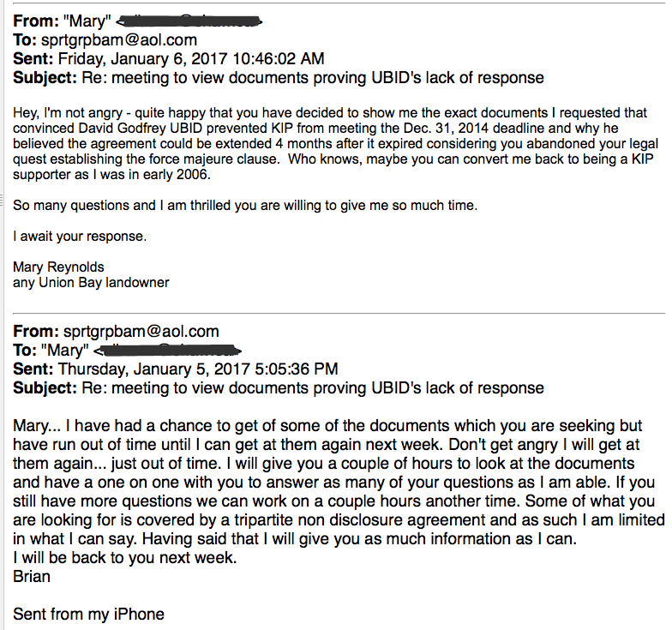The width and height of the screenshot is (672, 630).
Task: Click the Brian signature
Action: (32, 576)
